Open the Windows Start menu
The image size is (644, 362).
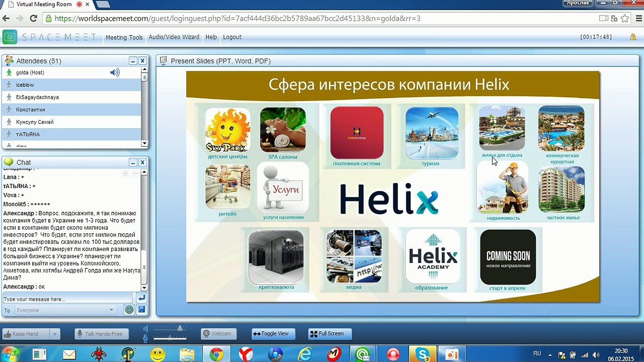pos(10,354)
